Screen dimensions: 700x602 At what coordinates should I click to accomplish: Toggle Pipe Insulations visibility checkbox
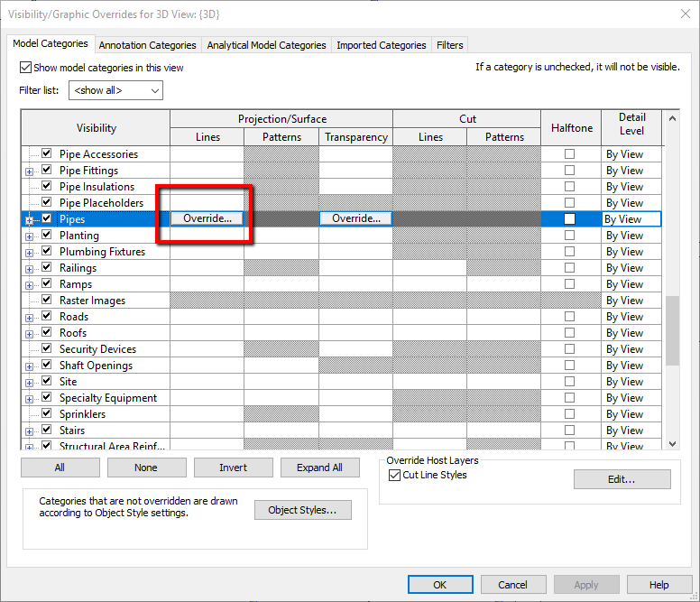click(x=46, y=186)
